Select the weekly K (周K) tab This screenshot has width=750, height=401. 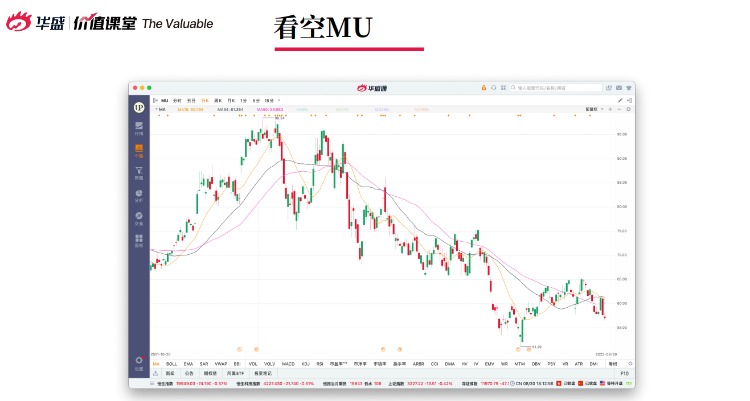(x=218, y=100)
